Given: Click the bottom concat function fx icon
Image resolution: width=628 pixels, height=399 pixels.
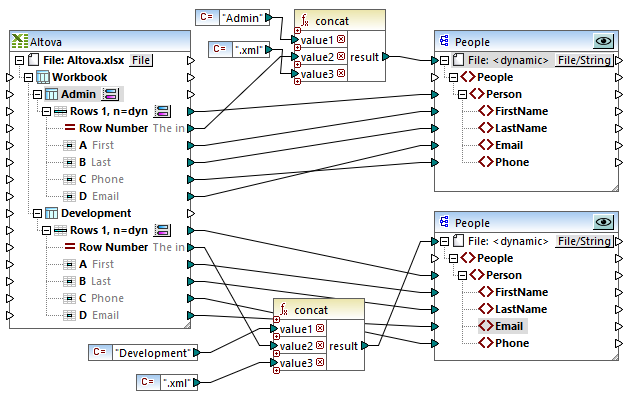Looking at the screenshot, I should 284,309.
